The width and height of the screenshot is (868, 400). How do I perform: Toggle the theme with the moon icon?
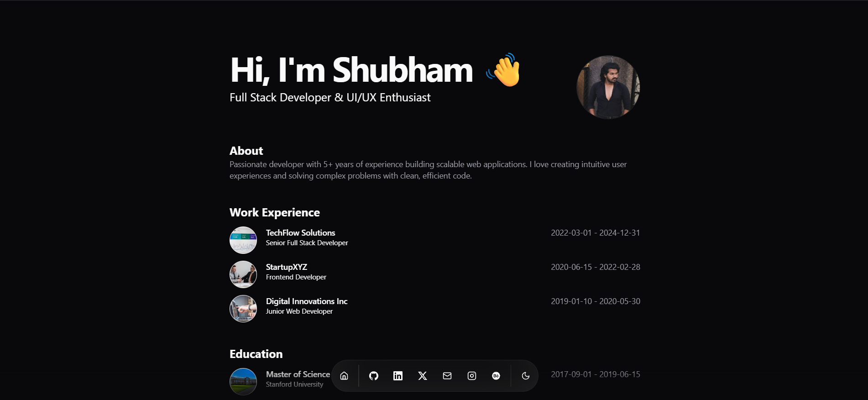526,376
